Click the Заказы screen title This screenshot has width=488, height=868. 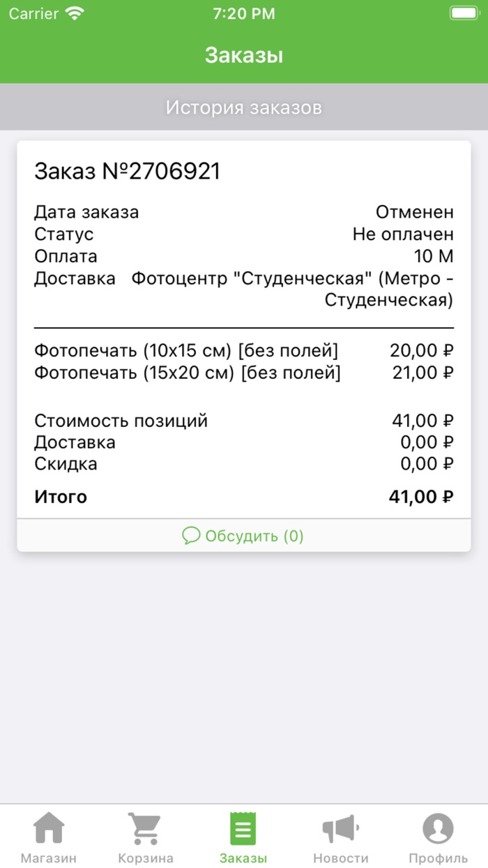tap(243, 54)
